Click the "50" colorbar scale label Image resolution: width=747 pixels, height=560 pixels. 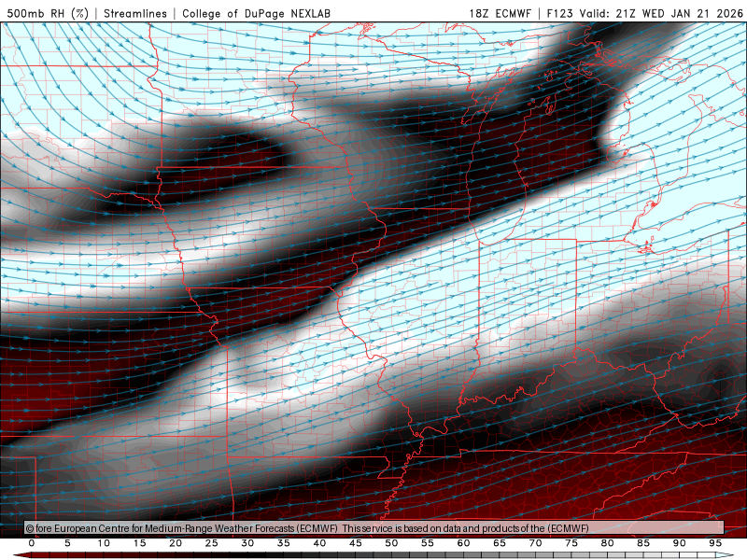coord(391,543)
